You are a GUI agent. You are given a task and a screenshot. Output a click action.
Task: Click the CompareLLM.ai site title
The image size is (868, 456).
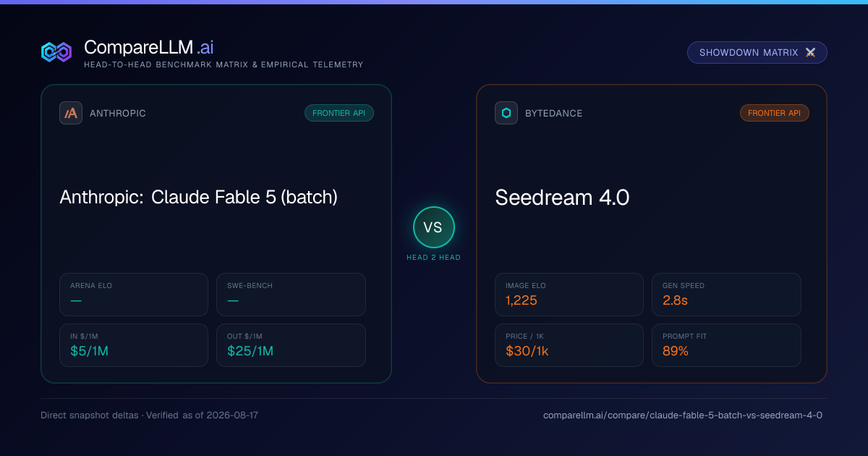click(x=148, y=48)
